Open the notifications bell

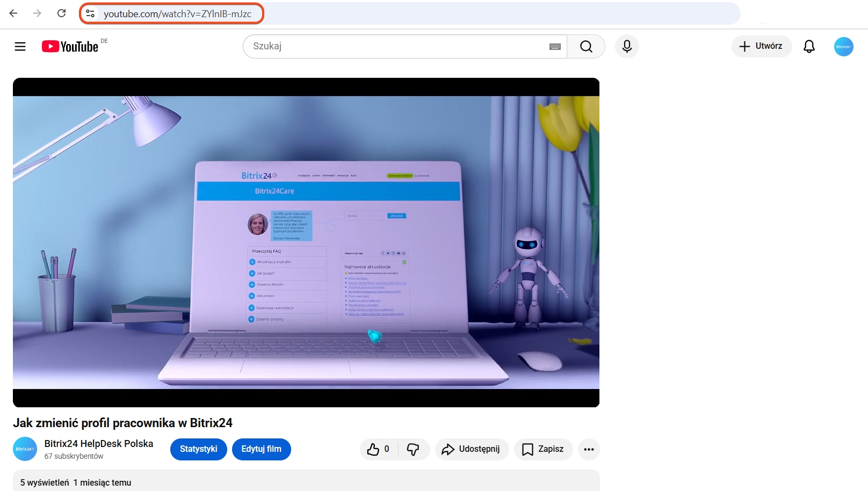pos(809,47)
